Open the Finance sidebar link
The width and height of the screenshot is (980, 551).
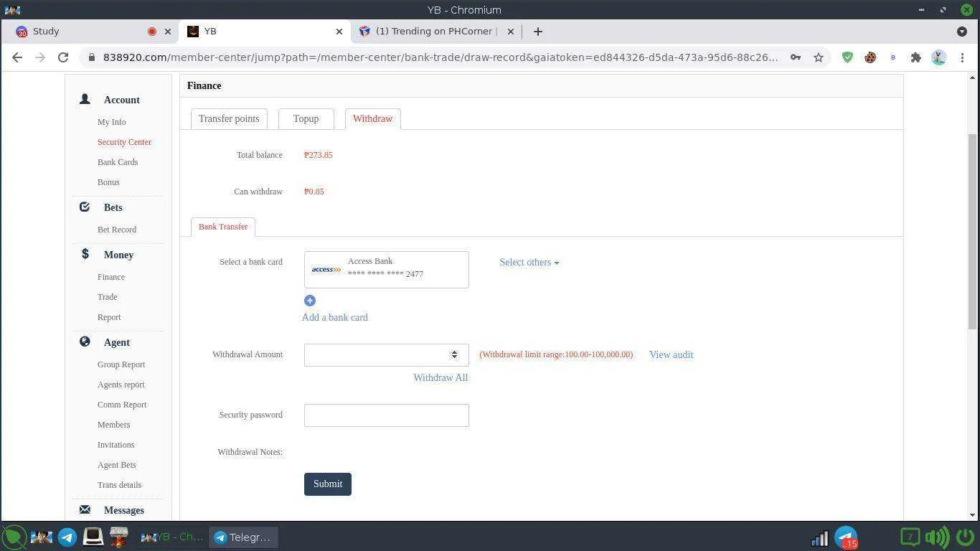pos(111,277)
